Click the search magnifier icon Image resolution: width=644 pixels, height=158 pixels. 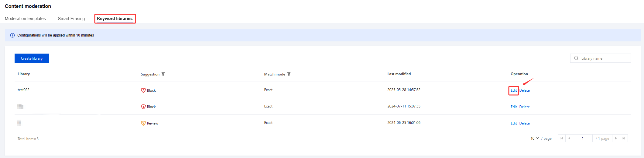coord(576,58)
